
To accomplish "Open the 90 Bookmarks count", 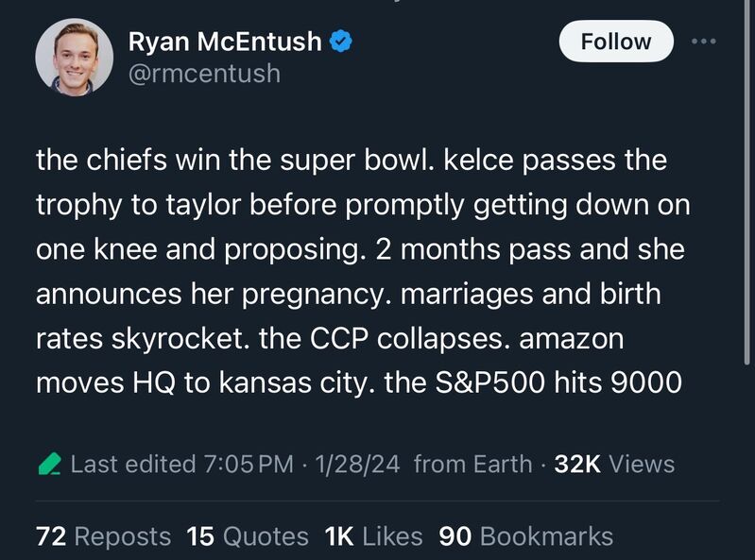I will 525,536.
